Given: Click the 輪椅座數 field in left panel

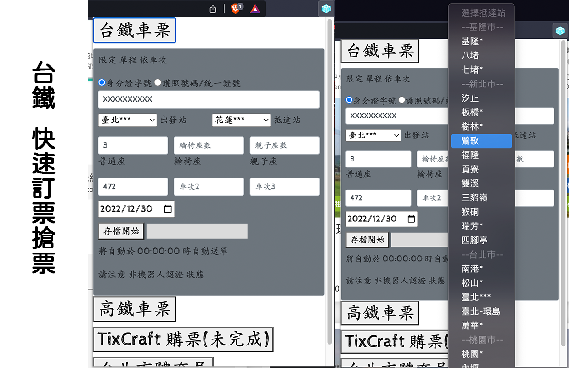Looking at the screenshot, I should [x=209, y=145].
